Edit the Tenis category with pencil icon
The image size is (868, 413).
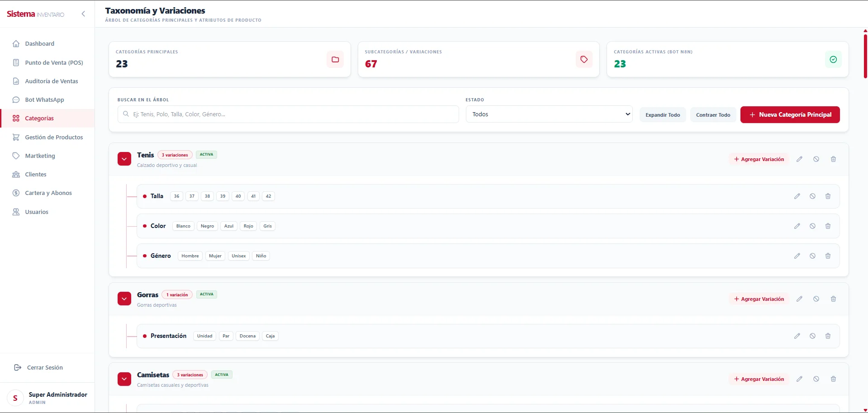coord(799,159)
